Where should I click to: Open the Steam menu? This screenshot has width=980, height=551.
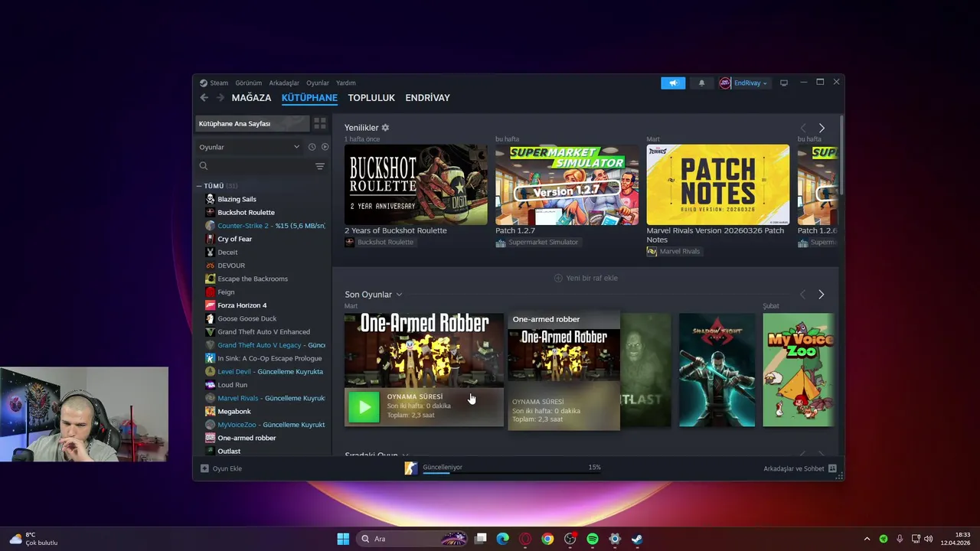[x=219, y=83]
